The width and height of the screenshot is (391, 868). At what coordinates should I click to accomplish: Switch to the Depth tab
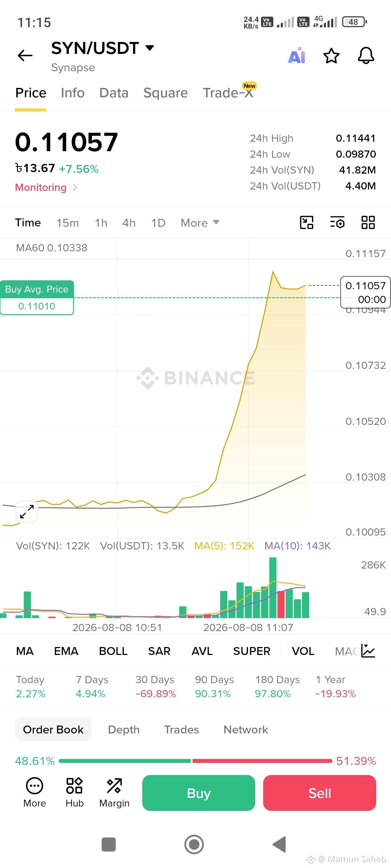click(124, 729)
